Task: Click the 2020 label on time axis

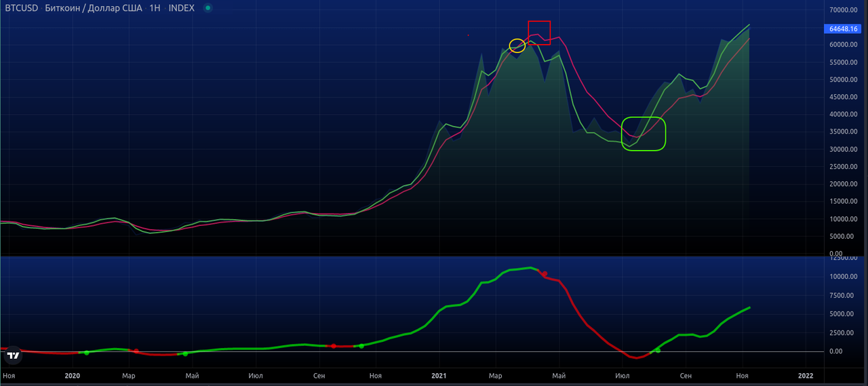Action: (x=72, y=375)
